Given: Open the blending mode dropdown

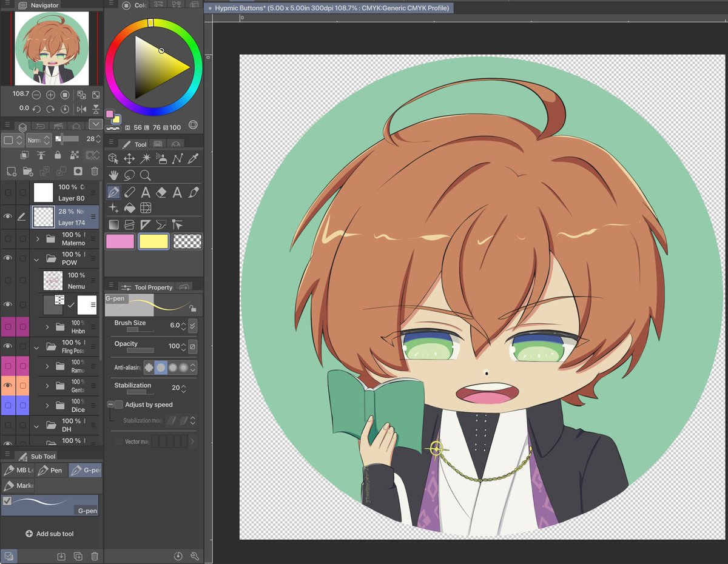Looking at the screenshot, I should coord(39,139).
